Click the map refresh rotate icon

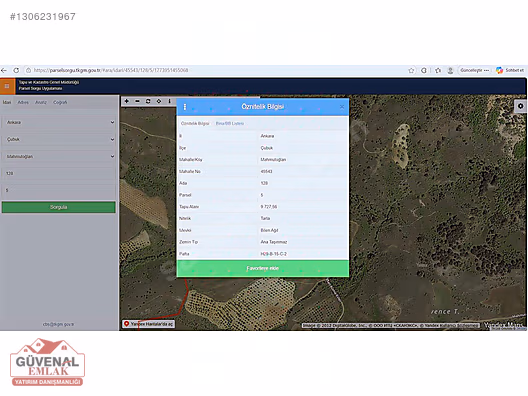[x=148, y=101]
